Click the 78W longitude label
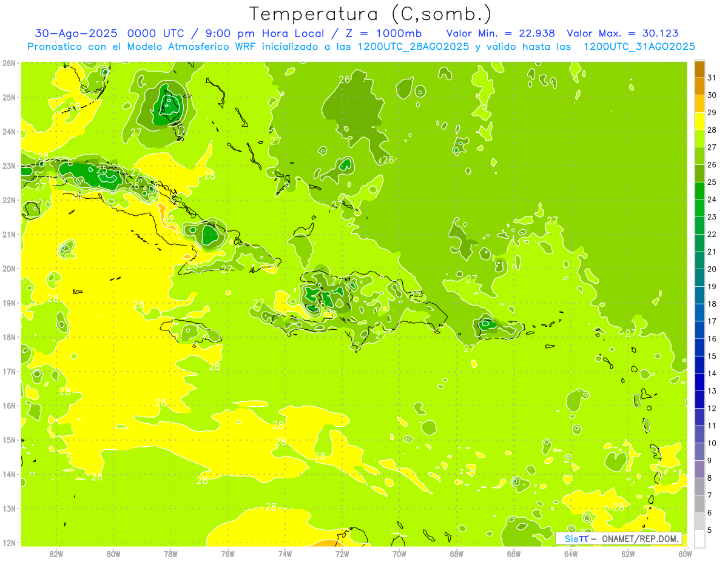 pos(170,554)
